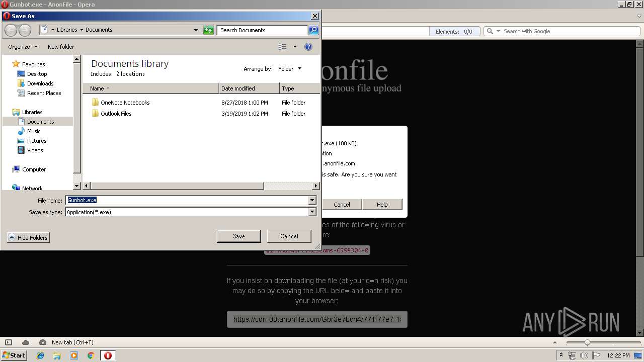Open Windows Explorer from taskbar

(57, 355)
